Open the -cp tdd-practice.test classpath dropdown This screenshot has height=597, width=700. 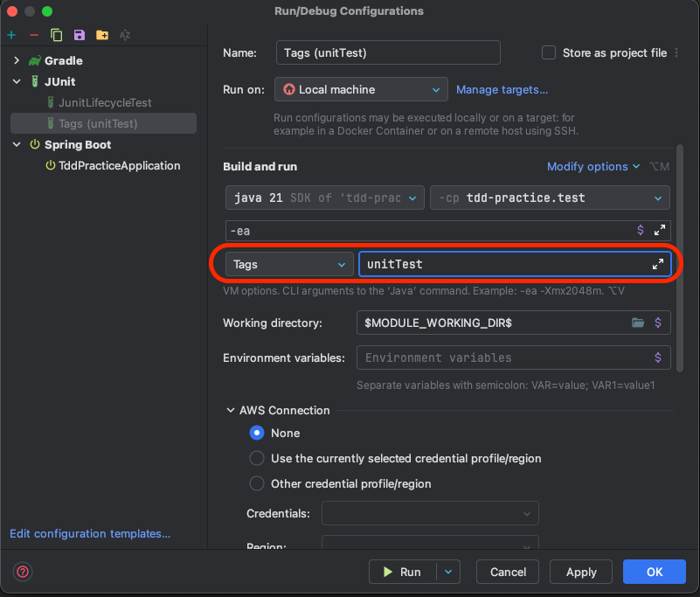tap(550, 198)
